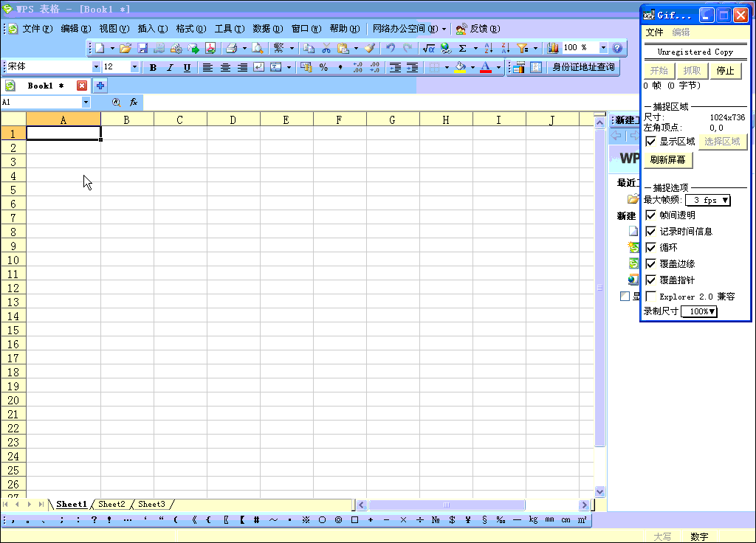Sort ascending with the A-Z icon
The image size is (756, 543).
tap(489, 48)
